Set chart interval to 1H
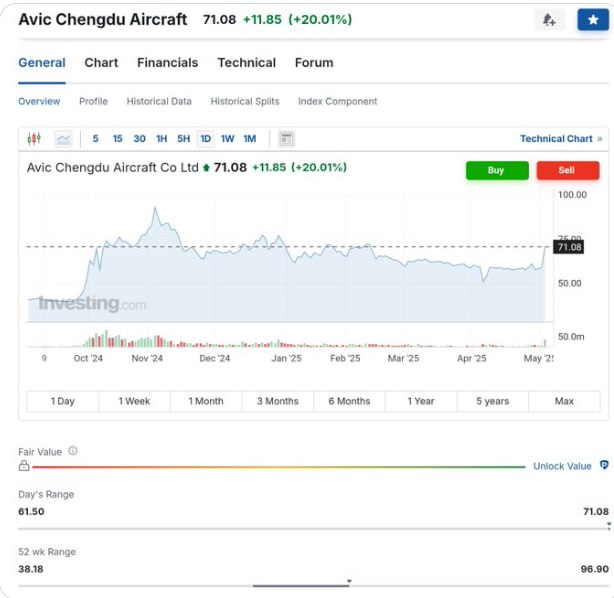Screen dimensions: 614x598 (x=162, y=139)
